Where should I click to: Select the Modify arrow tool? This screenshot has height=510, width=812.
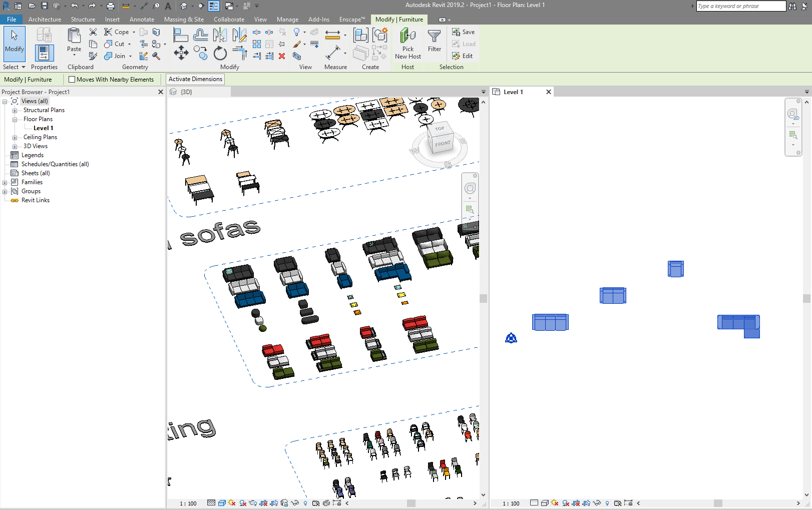click(15, 44)
